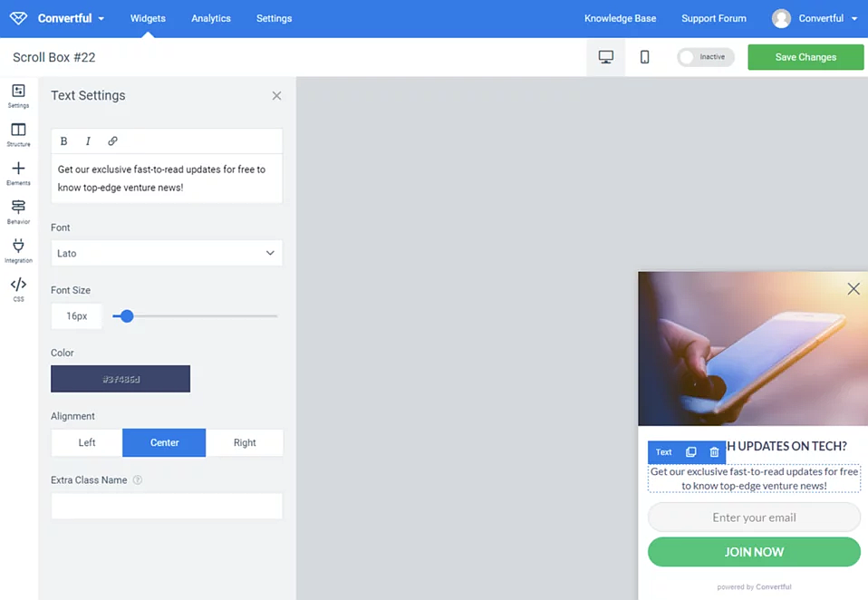Go to the Analytics section
Image resolution: width=868 pixels, height=600 pixels.
tap(210, 17)
